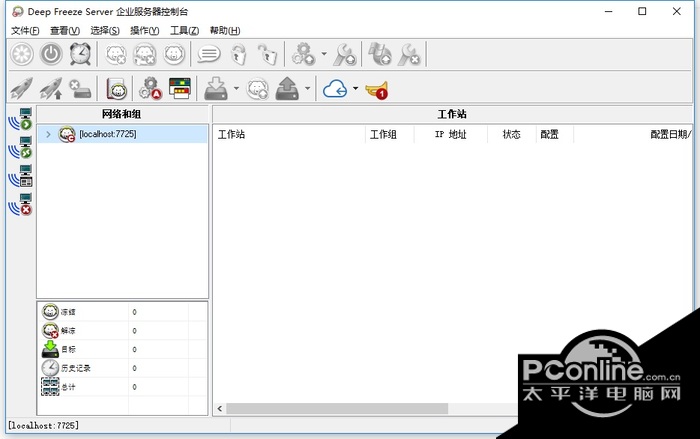The width and height of the screenshot is (700, 439).
Task: Sort by 配置日期 column header
Action: point(633,134)
